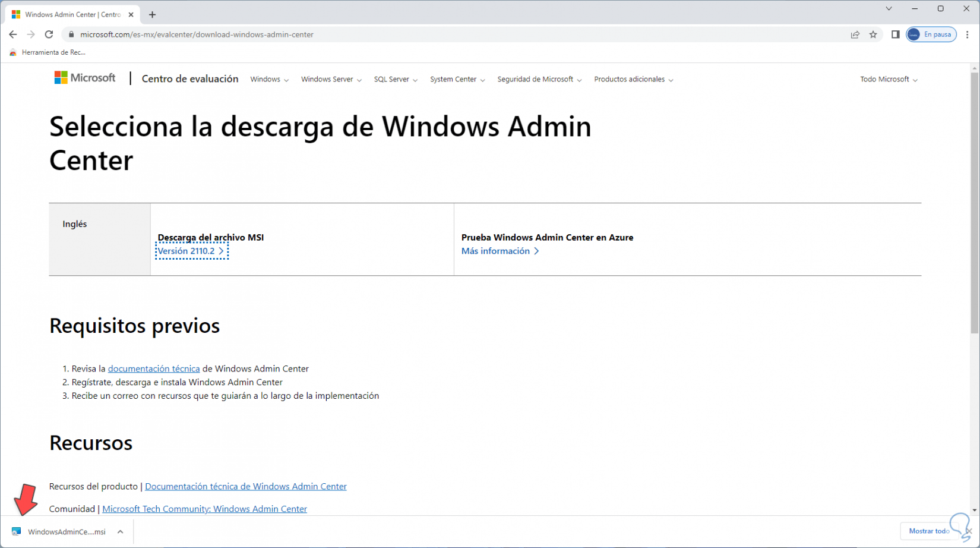Expand the Seguridad de Microsoft menu

[539, 79]
